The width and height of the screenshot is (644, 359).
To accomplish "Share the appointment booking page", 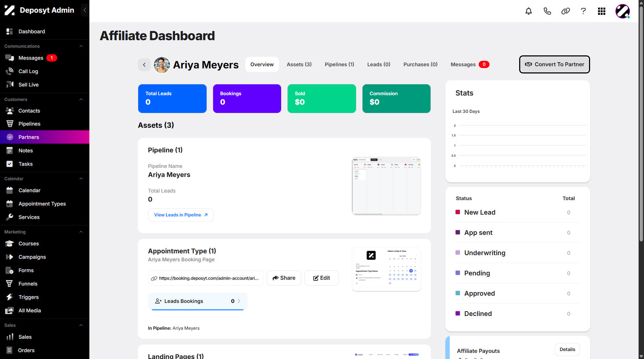I will pos(284,278).
